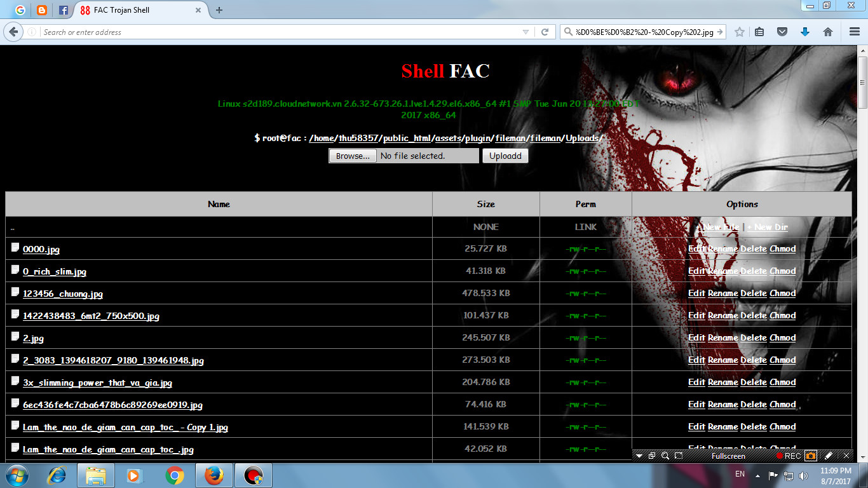Open the Google pinned tab
The image size is (868, 488).
click(20, 10)
